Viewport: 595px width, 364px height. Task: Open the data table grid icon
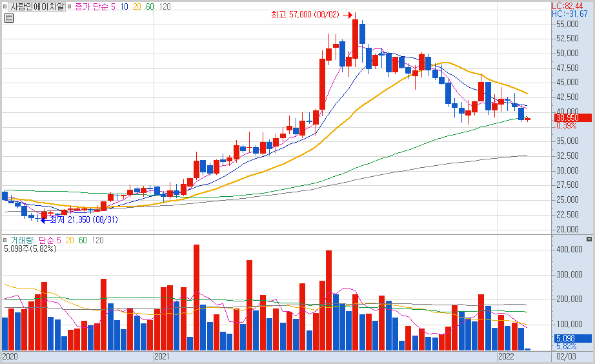(x=9, y=18)
